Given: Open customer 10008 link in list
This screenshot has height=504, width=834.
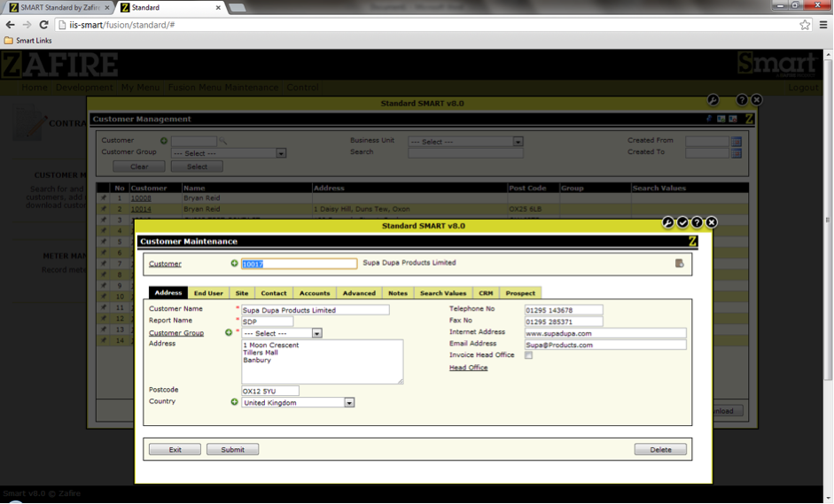Looking at the screenshot, I should pos(141,198).
